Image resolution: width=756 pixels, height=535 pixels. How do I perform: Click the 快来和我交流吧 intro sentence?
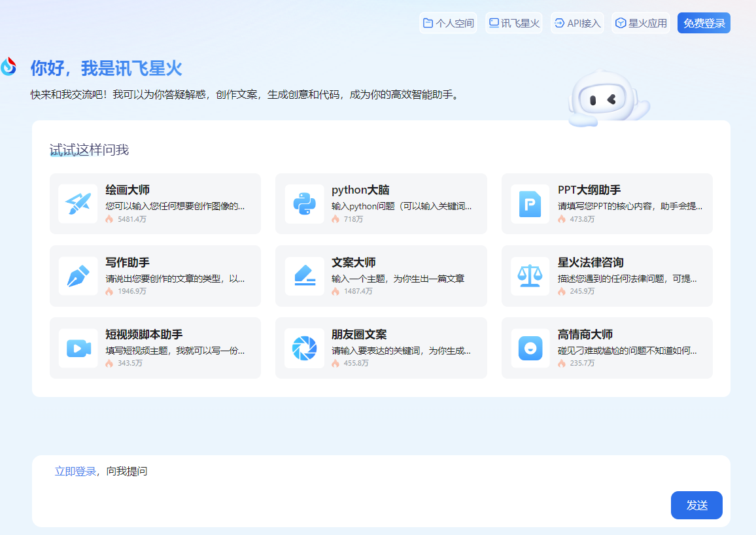coord(245,94)
